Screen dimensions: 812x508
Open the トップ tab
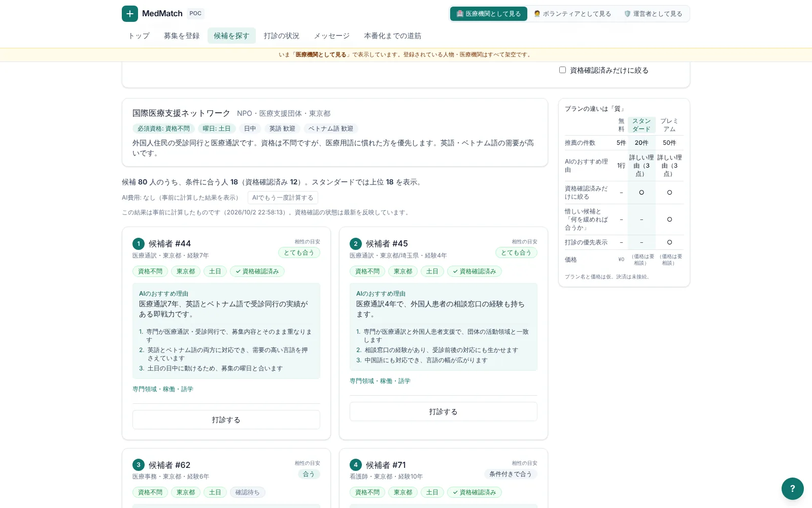(139, 36)
